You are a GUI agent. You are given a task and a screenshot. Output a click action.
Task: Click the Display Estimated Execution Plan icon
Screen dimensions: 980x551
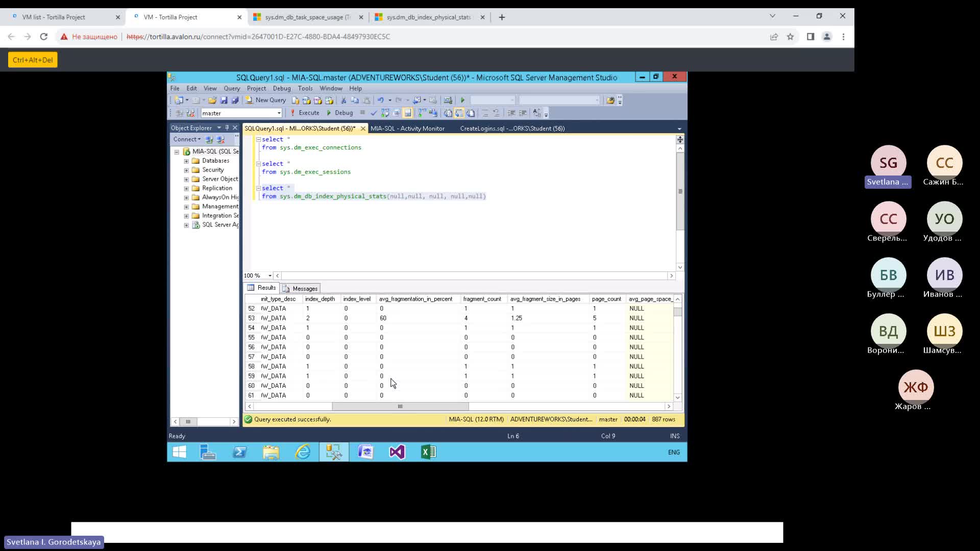pos(385,113)
